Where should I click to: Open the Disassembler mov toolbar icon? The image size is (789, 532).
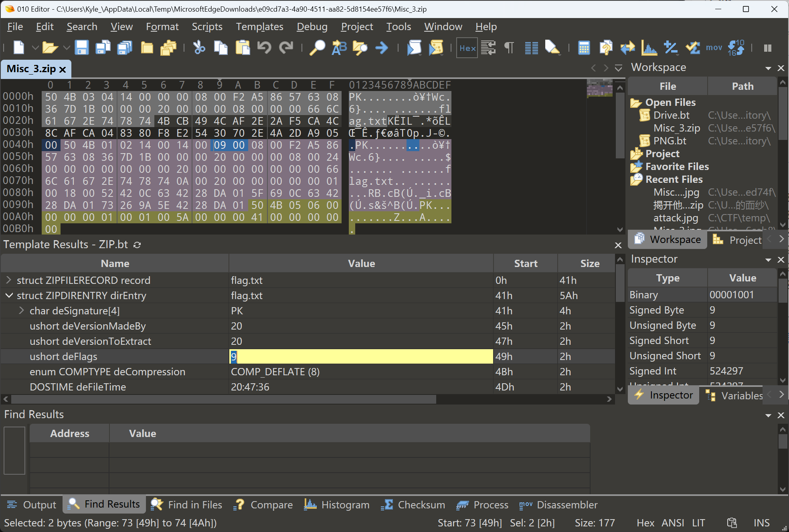click(714, 48)
